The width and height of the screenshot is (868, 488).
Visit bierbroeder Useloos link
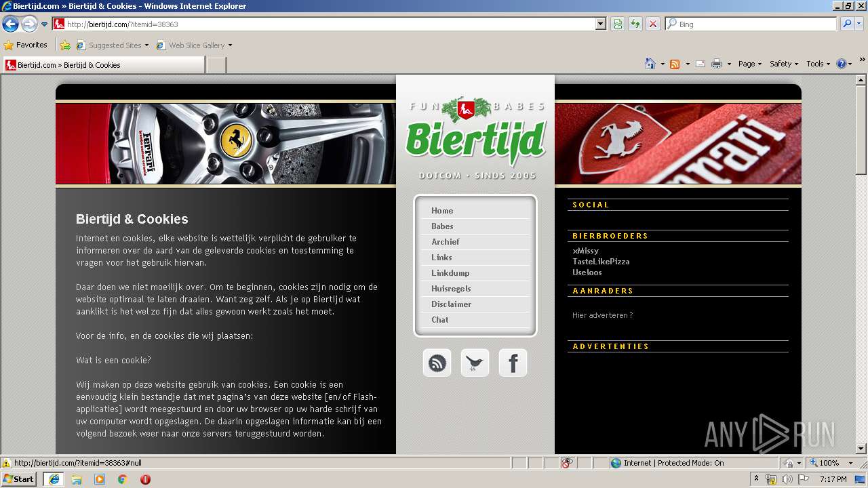587,272
